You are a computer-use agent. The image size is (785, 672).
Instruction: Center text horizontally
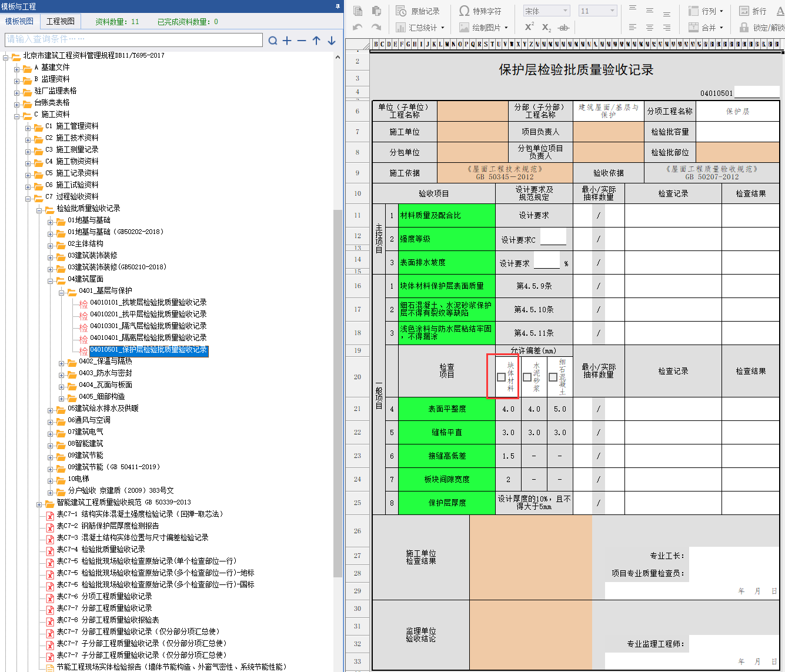click(650, 28)
